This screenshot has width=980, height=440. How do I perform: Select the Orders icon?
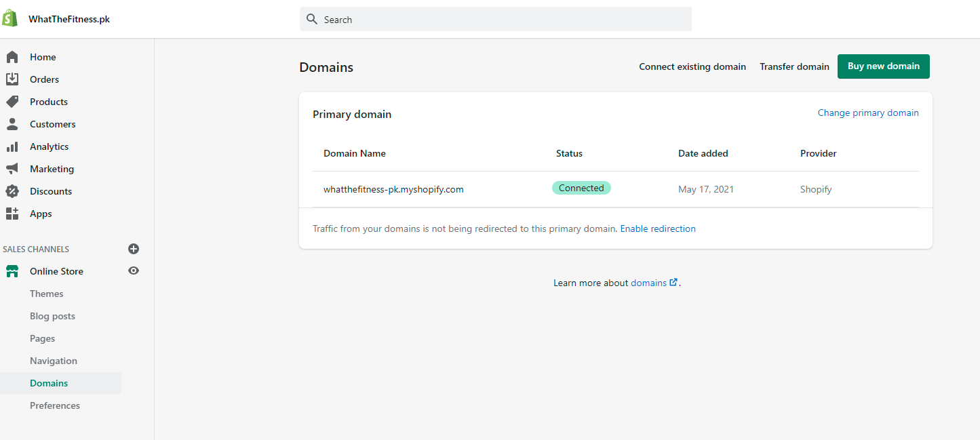click(x=12, y=79)
